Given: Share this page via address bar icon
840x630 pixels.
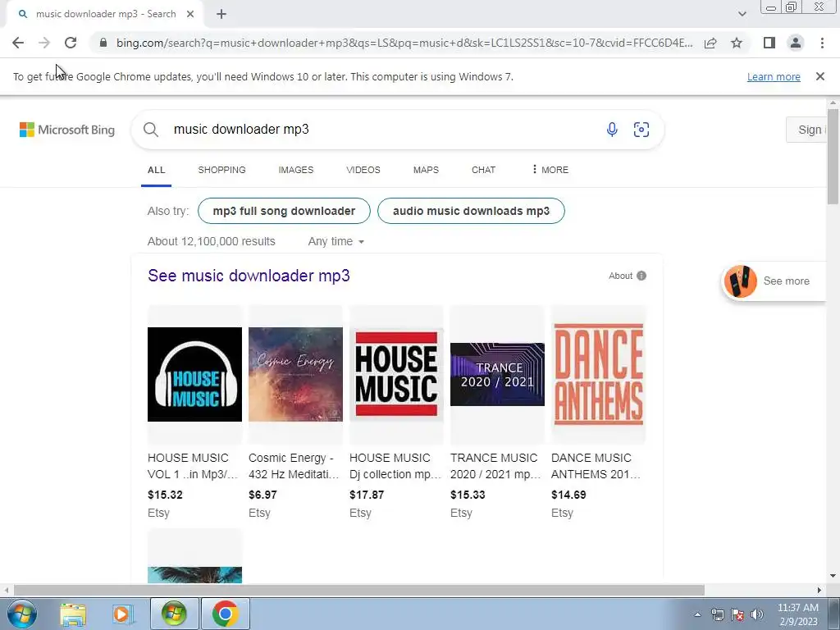Looking at the screenshot, I should point(710,43).
